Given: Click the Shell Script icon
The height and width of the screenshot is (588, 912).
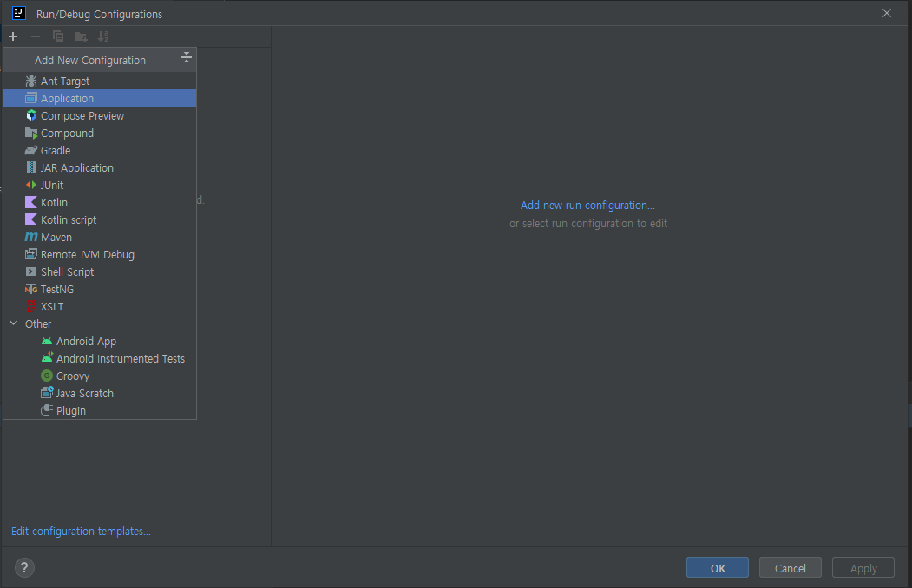Looking at the screenshot, I should tap(31, 271).
